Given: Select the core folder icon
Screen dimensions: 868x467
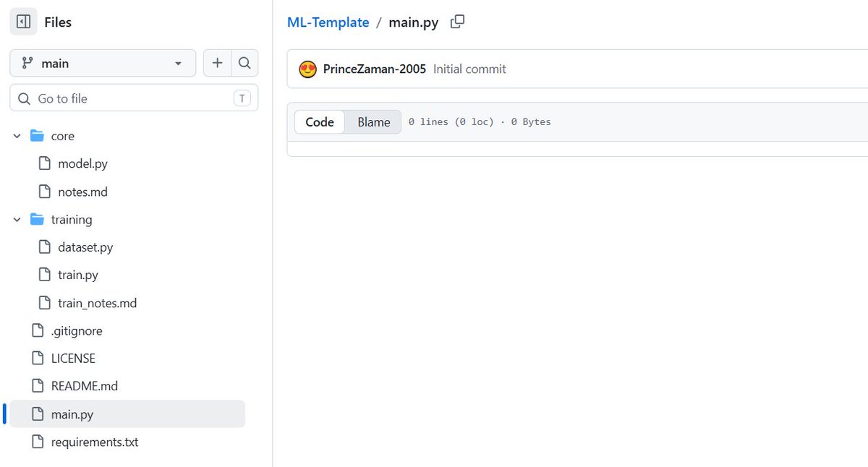Looking at the screenshot, I should tap(37, 136).
